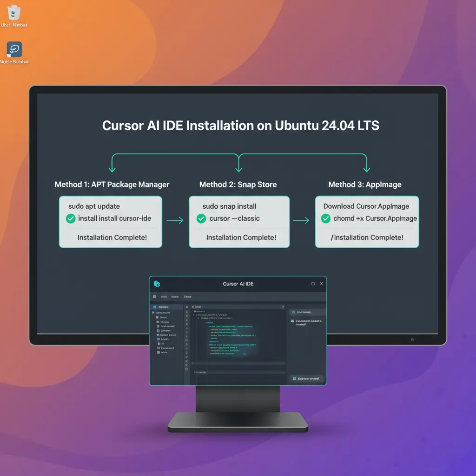Open the Noble Numbat desktop shortcut
Viewport: 476px width, 476px height.
coord(14,50)
